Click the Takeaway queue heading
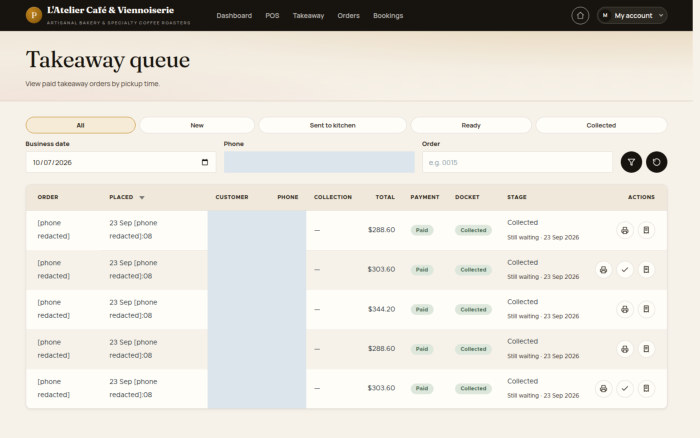The width and height of the screenshot is (700, 438). (108, 60)
